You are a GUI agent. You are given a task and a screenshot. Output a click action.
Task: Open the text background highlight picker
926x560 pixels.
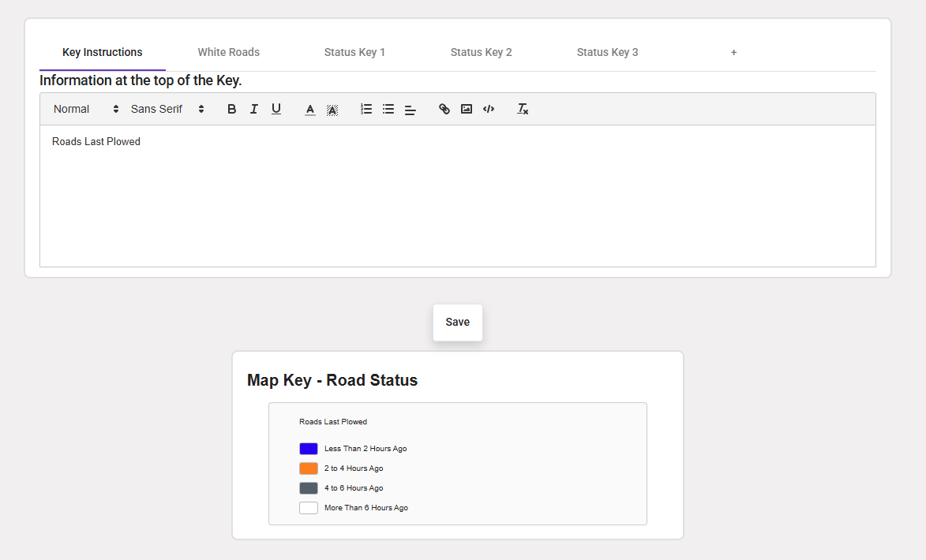pyautogui.click(x=332, y=110)
